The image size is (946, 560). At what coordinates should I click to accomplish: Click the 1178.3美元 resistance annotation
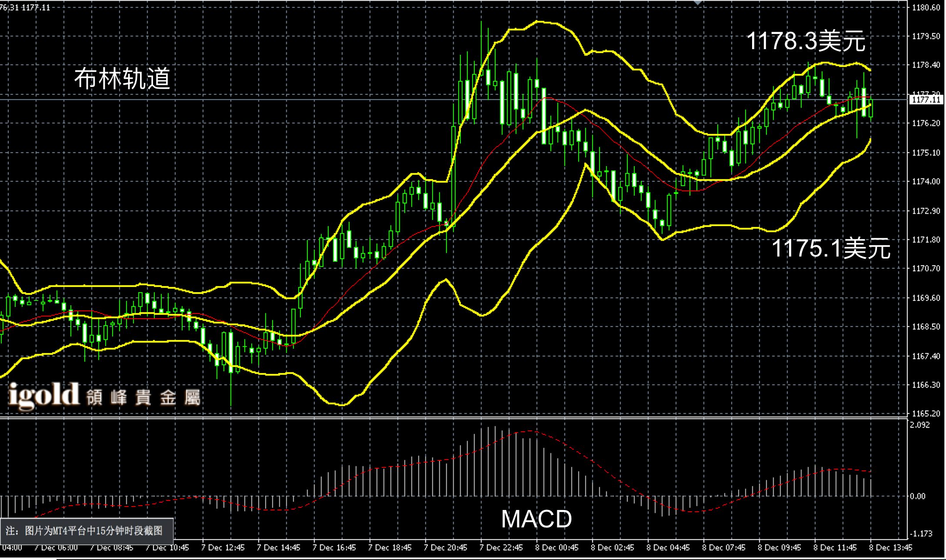pos(806,41)
